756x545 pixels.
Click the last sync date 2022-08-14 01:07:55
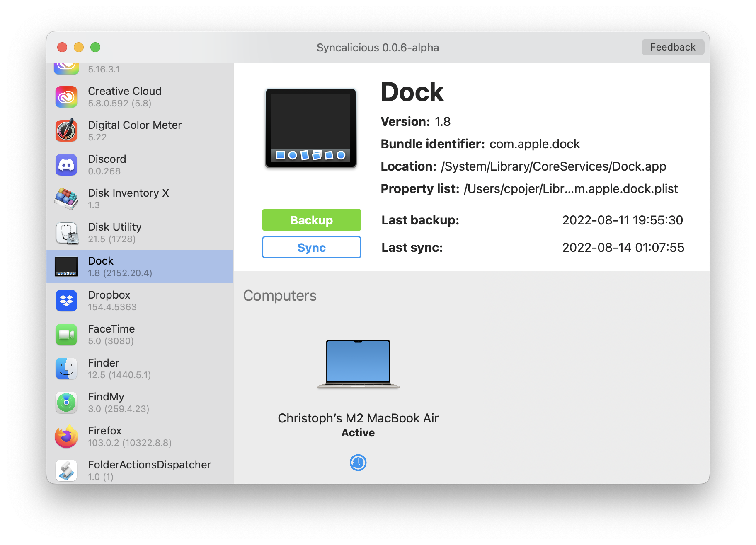pos(623,247)
